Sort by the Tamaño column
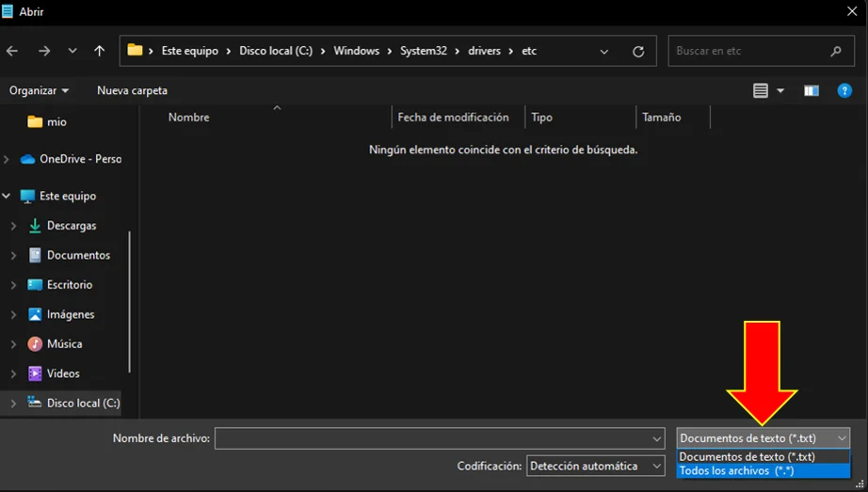The image size is (868, 492). (x=662, y=118)
